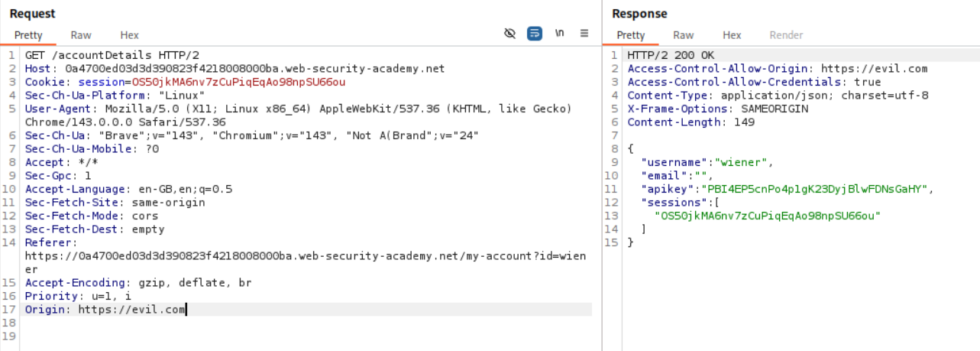Click the session cookie value in request
The image size is (980, 351).
[238, 83]
